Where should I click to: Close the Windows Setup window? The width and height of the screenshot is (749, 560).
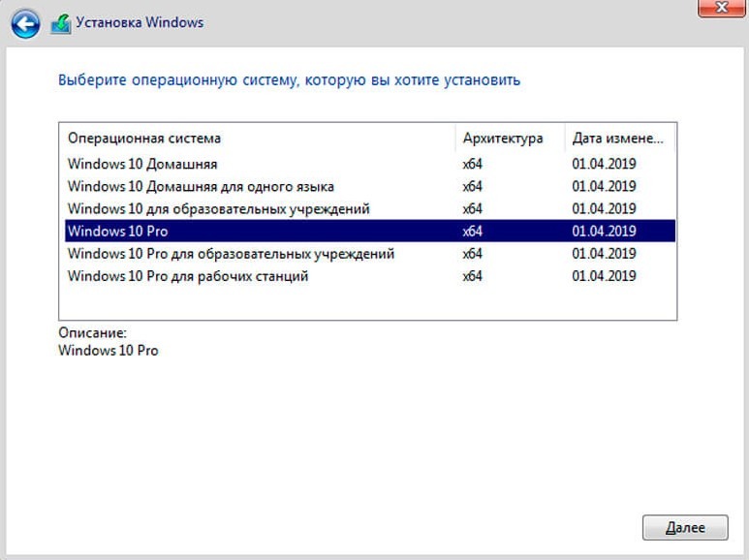click(x=722, y=8)
